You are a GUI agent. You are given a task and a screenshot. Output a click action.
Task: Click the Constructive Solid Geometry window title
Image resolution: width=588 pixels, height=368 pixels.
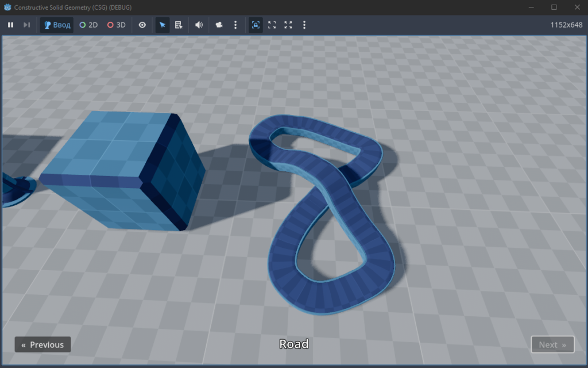73,7
